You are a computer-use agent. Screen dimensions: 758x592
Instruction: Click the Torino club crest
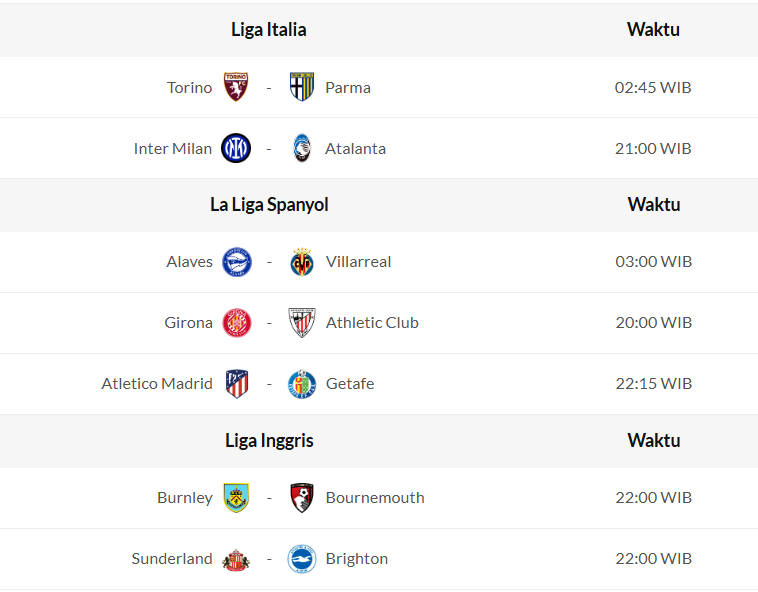[236, 87]
